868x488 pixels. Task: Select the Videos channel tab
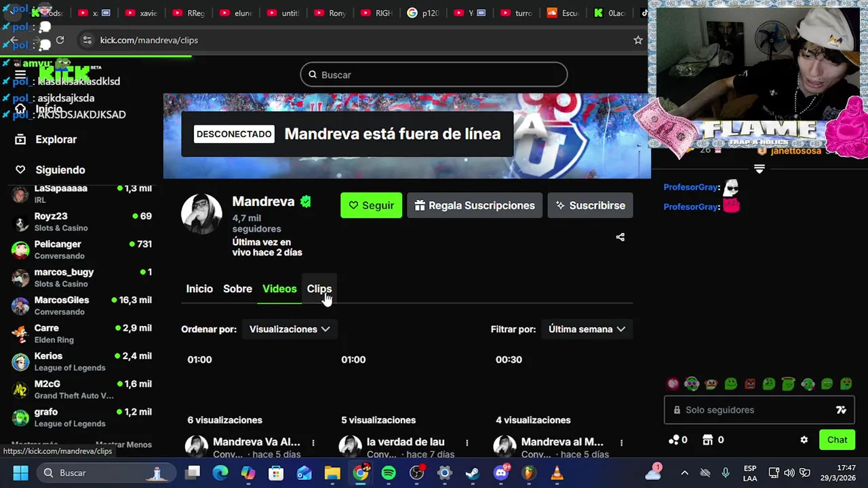[x=279, y=289]
